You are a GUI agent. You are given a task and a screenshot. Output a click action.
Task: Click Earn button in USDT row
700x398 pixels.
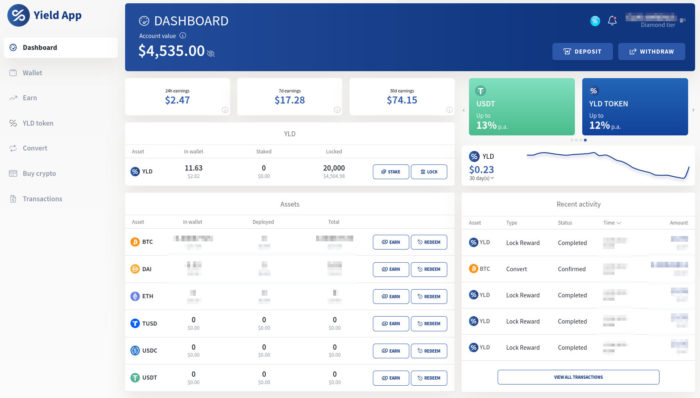(391, 378)
